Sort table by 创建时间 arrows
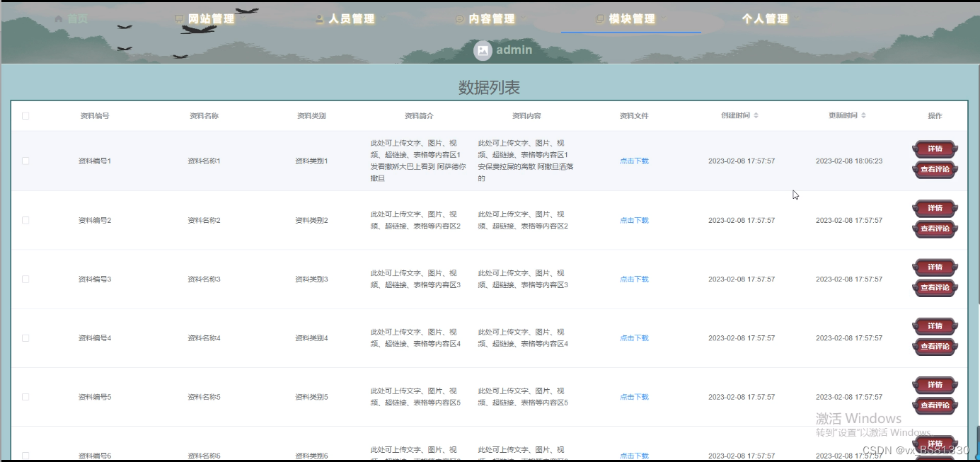This screenshot has width=980, height=462. 756,115
